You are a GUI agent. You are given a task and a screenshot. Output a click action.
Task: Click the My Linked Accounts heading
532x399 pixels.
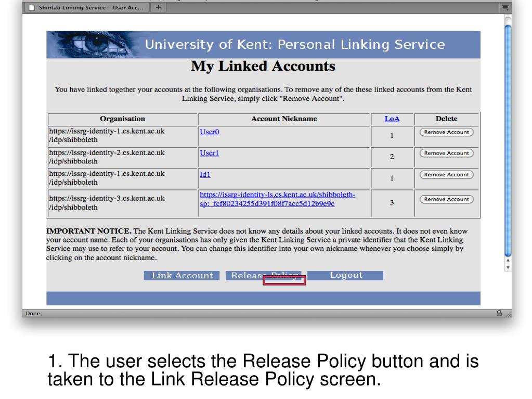point(263,66)
